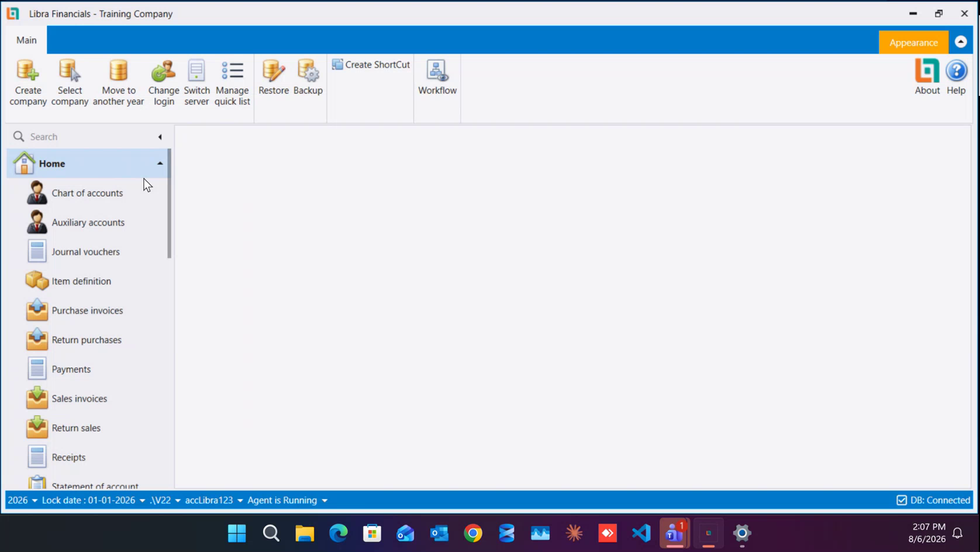Toggle the DB: Connected checkbox
980x552 pixels.
pyautogui.click(x=902, y=501)
